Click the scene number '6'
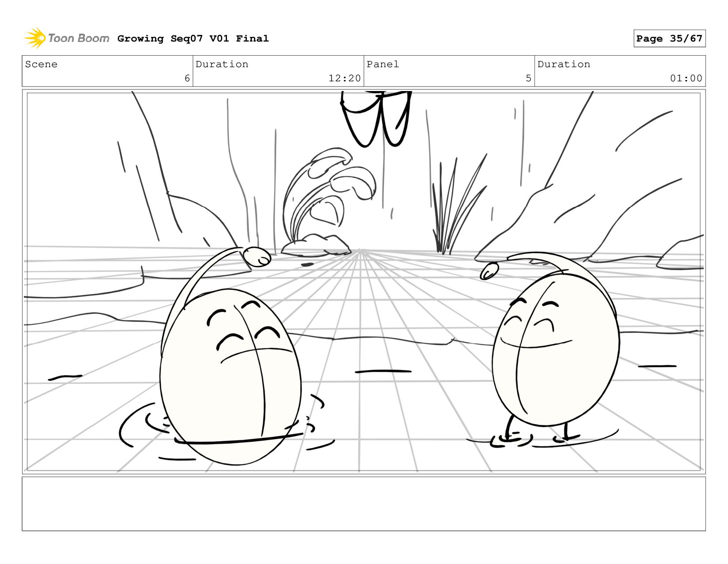728x564 pixels. (x=187, y=78)
